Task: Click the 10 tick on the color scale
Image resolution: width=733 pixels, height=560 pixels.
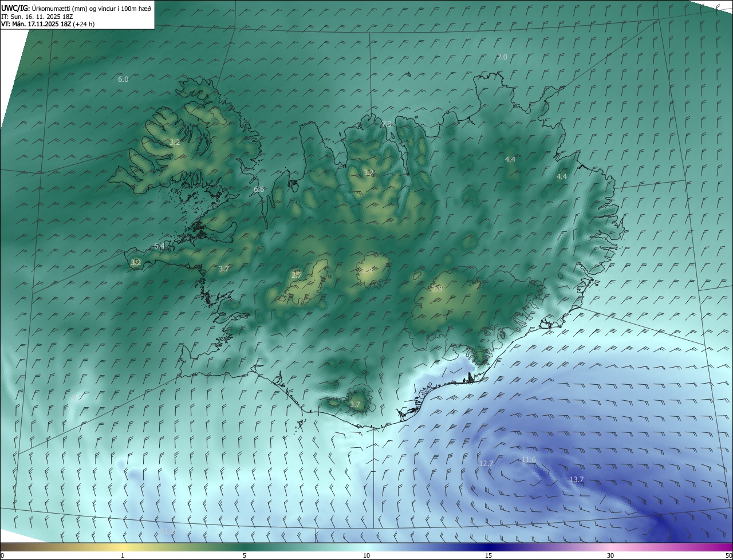Action: click(366, 555)
